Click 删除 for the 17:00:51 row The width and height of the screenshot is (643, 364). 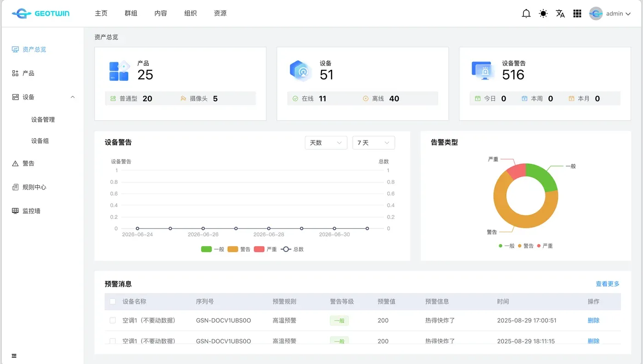[593, 320]
